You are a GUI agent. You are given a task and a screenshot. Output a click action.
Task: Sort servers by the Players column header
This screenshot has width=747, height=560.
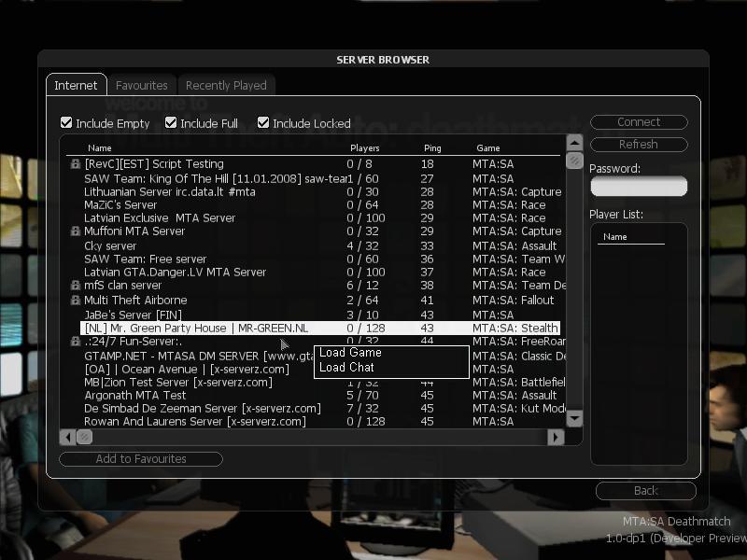pyautogui.click(x=365, y=148)
